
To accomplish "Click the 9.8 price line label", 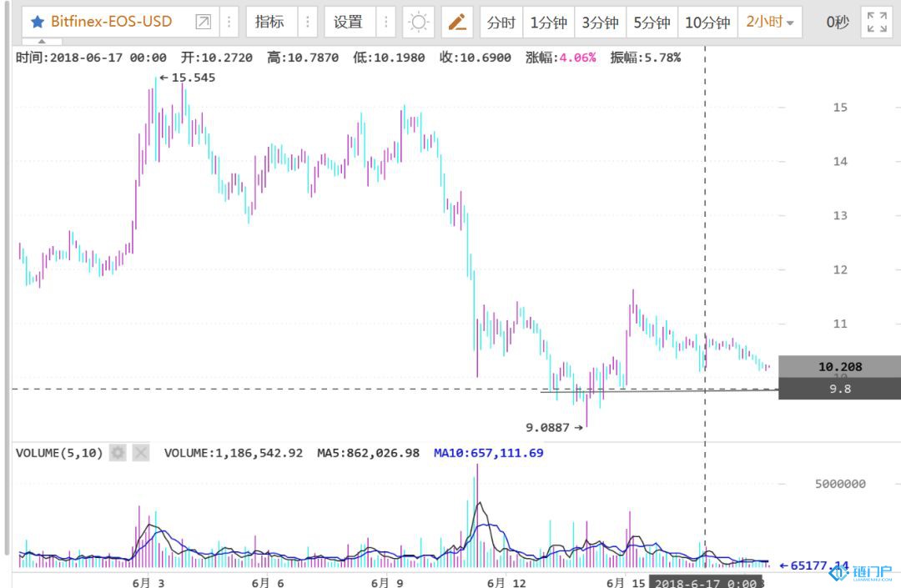I will [839, 389].
